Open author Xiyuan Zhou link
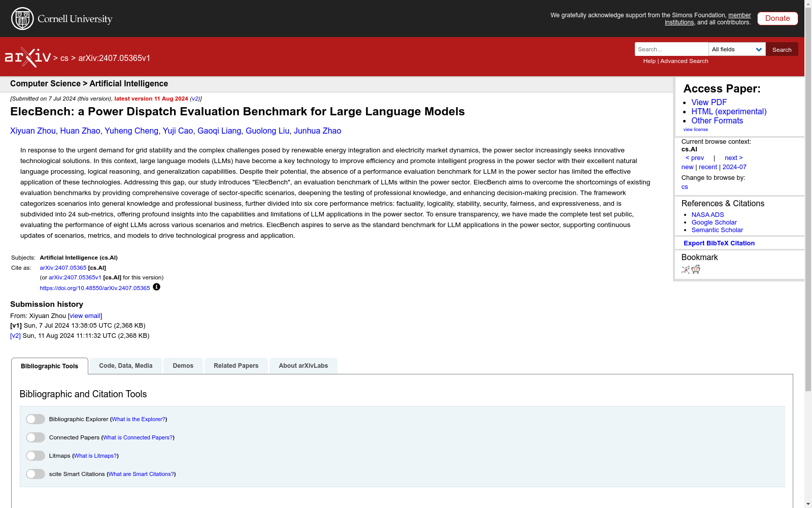 tap(33, 131)
